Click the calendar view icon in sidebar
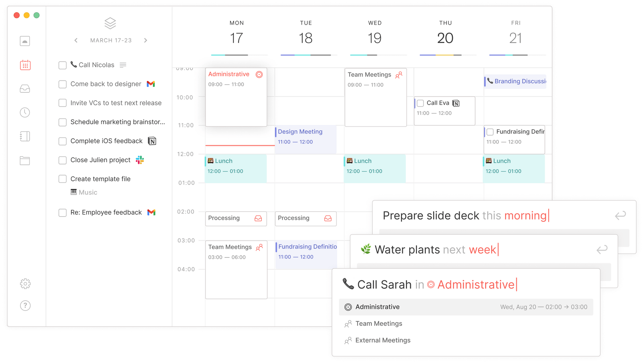This screenshot has width=644, height=364. [x=25, y=65]
